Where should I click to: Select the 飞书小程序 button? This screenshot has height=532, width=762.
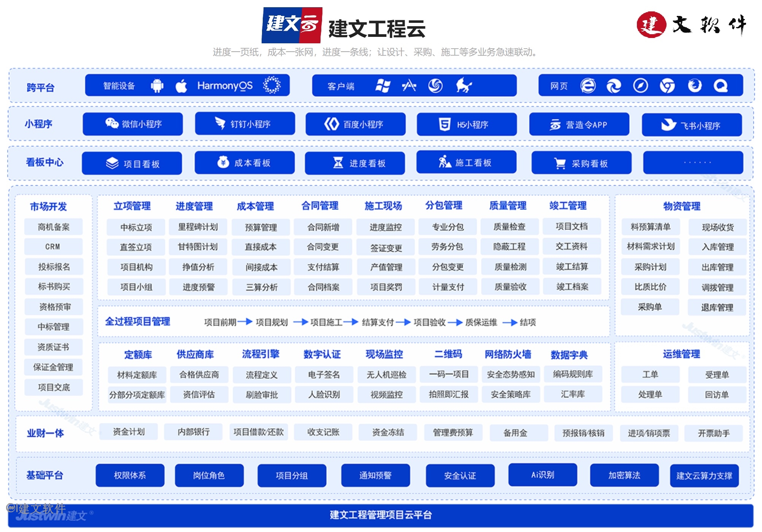(692, 125)
